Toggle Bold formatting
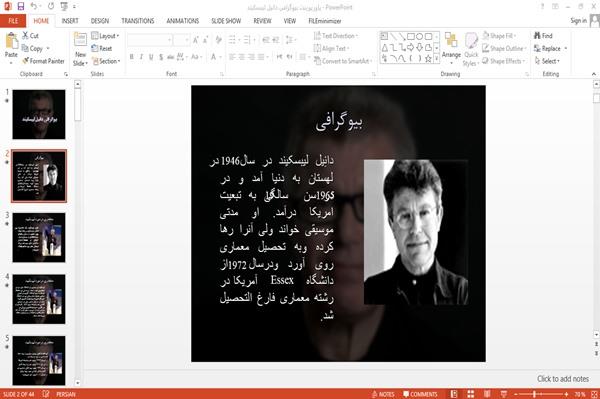This screenshot has height=399, width=600. pos(132,57)
